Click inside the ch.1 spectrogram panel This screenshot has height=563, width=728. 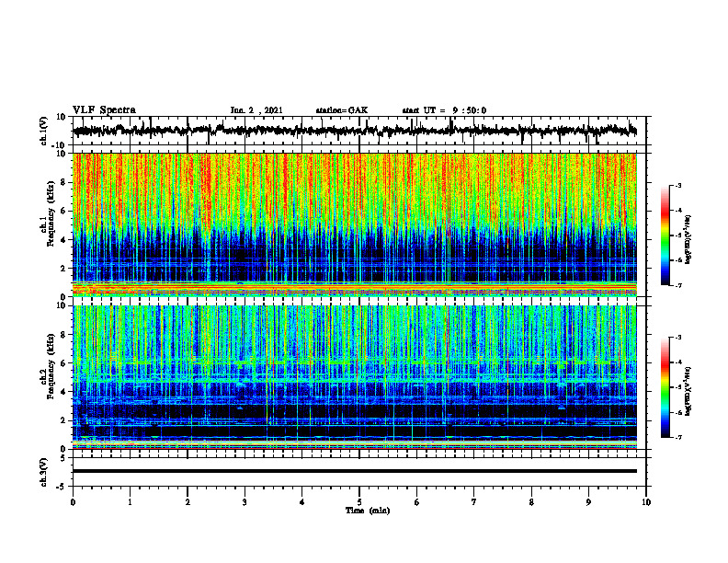pyautogui.click(x=354, y=224)
